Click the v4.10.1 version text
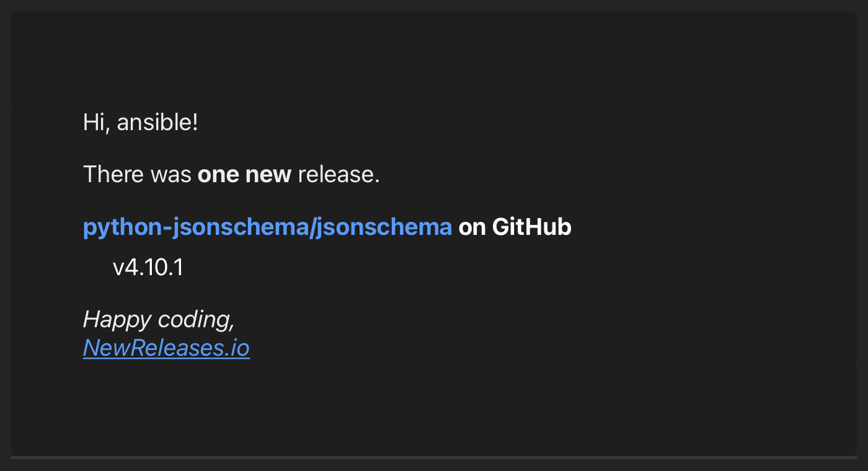This screenshot has width=868, height=471. point(148,268)
